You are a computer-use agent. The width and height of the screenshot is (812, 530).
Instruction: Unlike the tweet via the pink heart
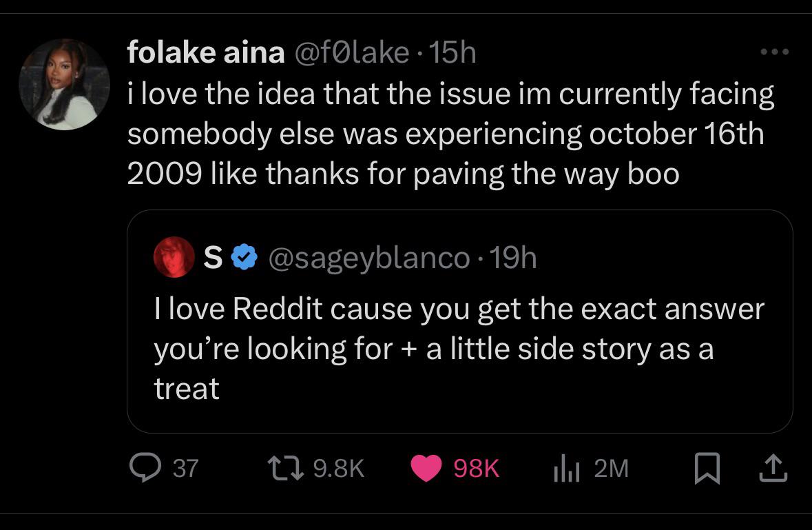[426, 469]
